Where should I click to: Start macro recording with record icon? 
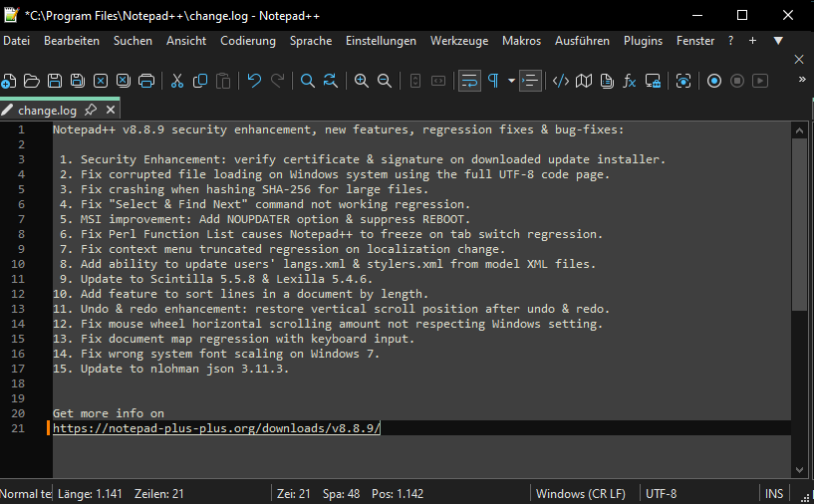(x=713, y=81)
